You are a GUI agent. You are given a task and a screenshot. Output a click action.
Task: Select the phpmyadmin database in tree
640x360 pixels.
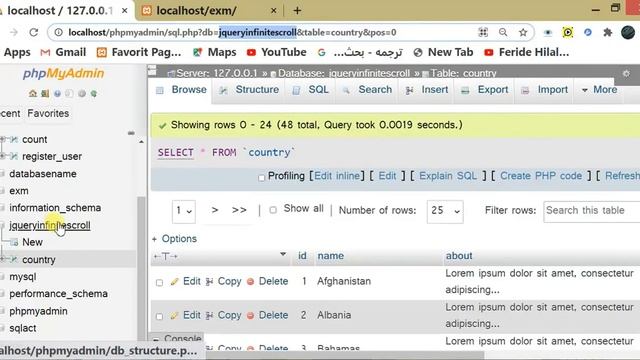coord(38,311)
